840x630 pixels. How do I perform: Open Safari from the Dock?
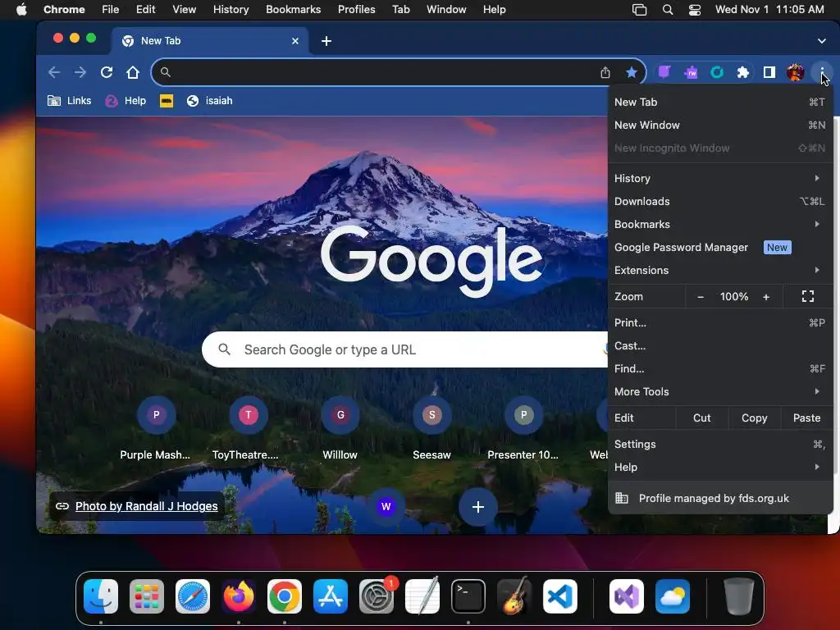click(x=193, y=596)
